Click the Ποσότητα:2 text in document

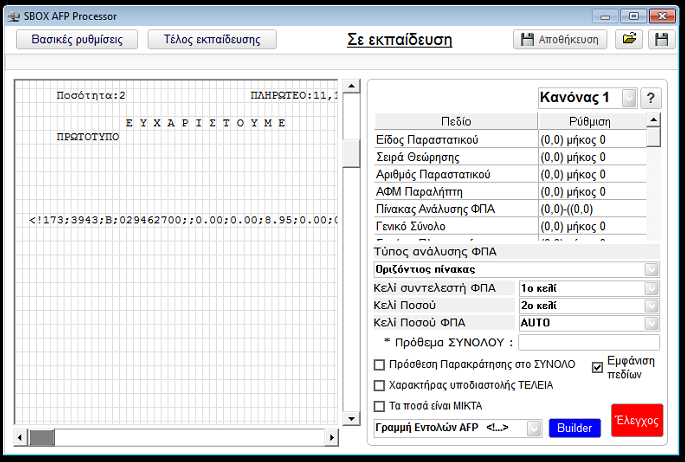pos(91,96)
